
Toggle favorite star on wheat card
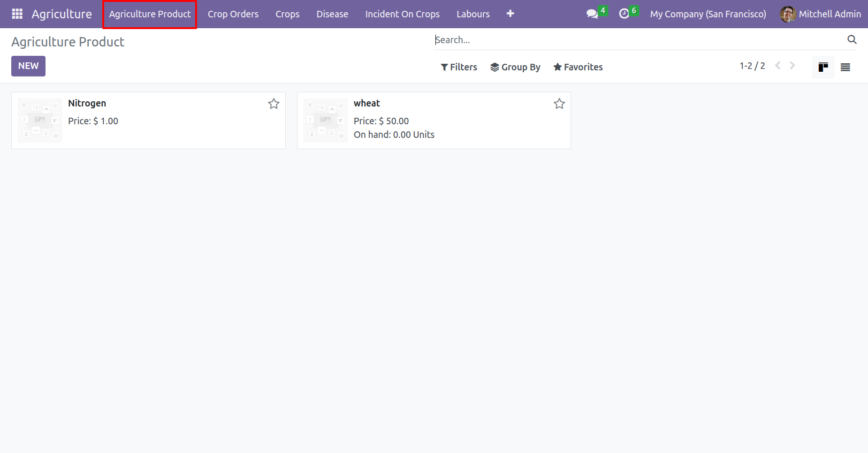tap(559, 104)
